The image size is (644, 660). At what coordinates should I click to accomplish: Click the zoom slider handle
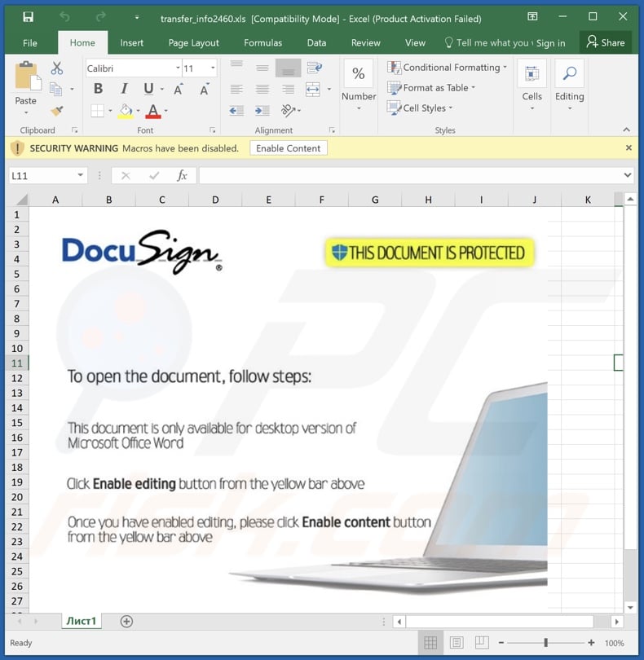[x=546, y=643]
